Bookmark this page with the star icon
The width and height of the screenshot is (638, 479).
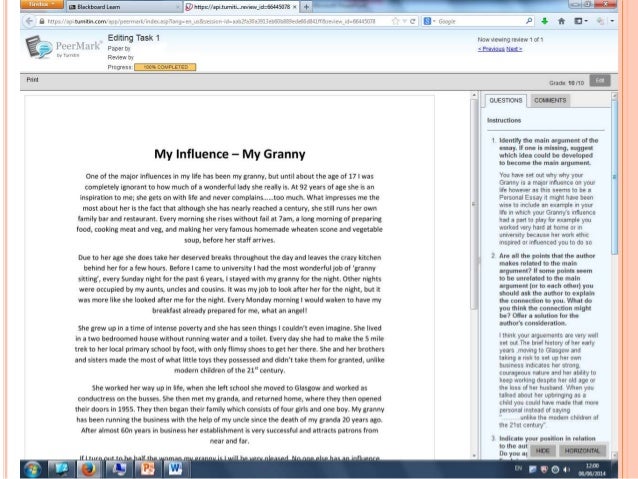pos(395,21)
